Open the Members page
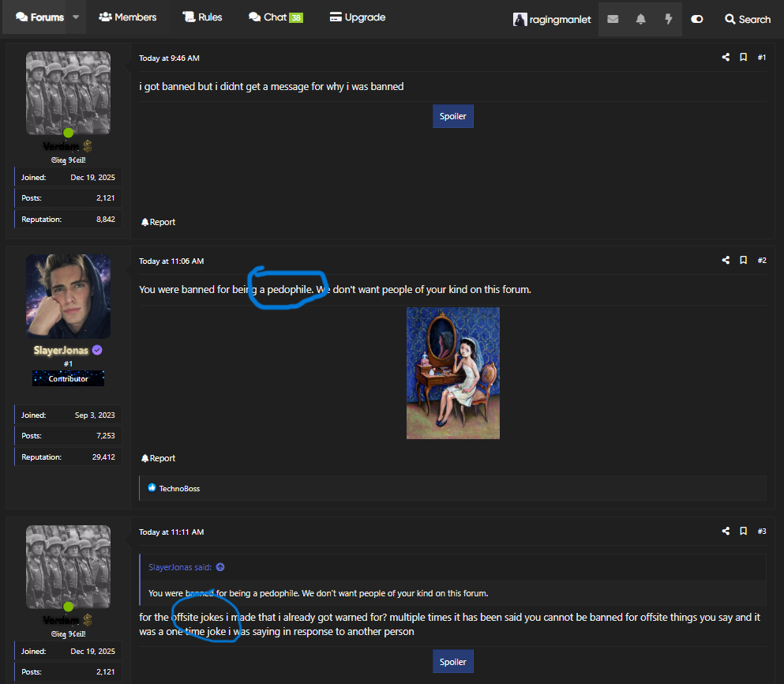The height and width of the screenshot is (684, 784). click(127, 17)
